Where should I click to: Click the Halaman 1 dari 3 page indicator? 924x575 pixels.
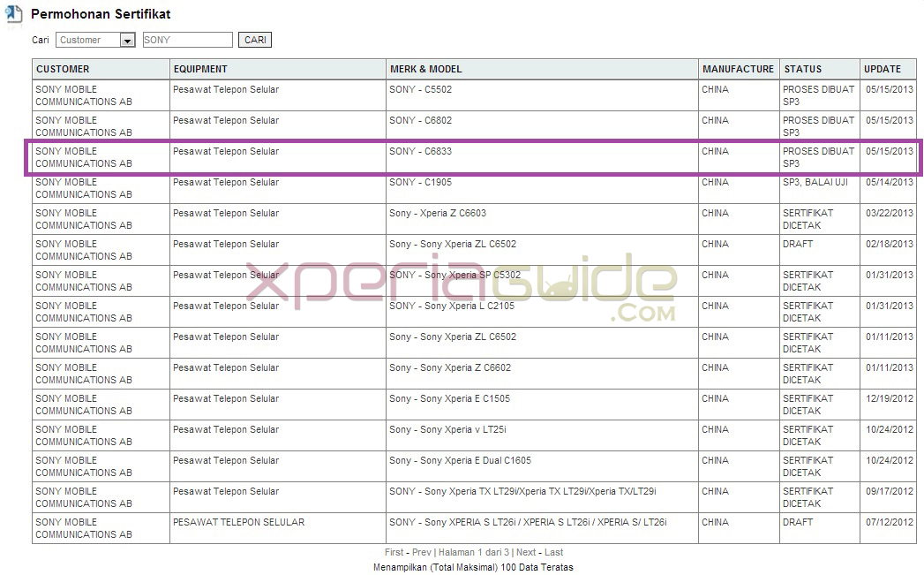click(x=474, y=552)
